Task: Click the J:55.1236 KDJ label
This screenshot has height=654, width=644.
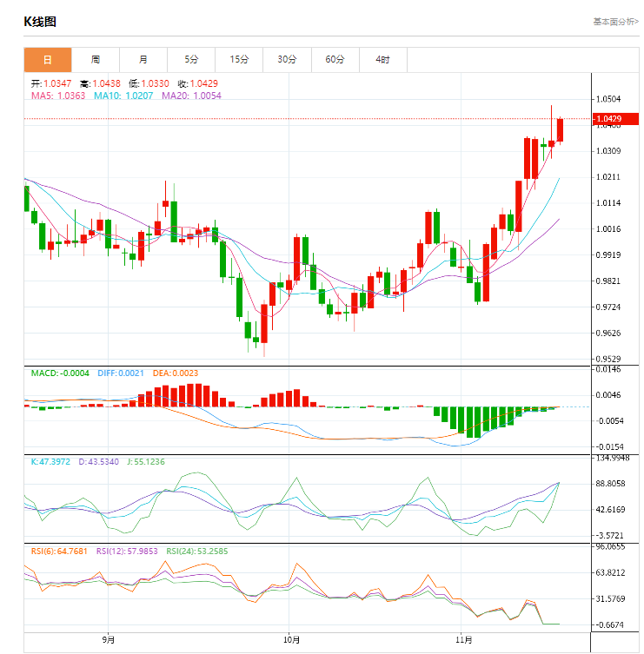Action: pos(146,462)
